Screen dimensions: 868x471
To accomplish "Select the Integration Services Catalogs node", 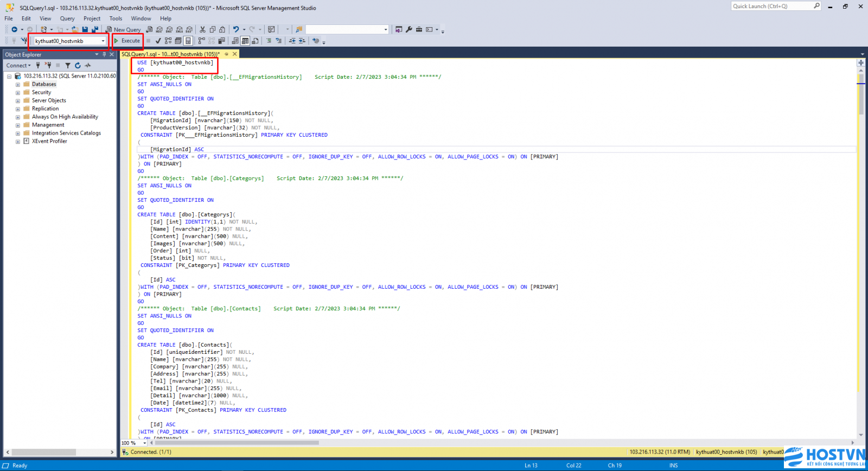I will click(66, 133).
